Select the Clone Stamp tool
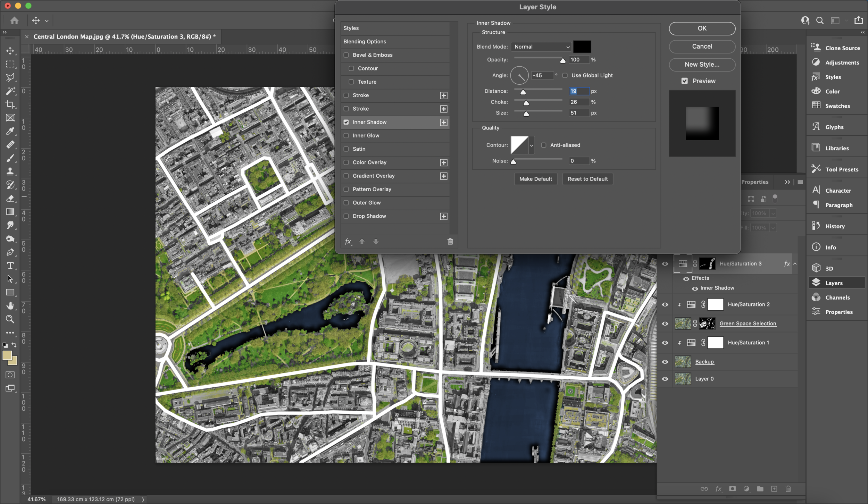Viewport: 868px width, 504px height. [10, 171]
